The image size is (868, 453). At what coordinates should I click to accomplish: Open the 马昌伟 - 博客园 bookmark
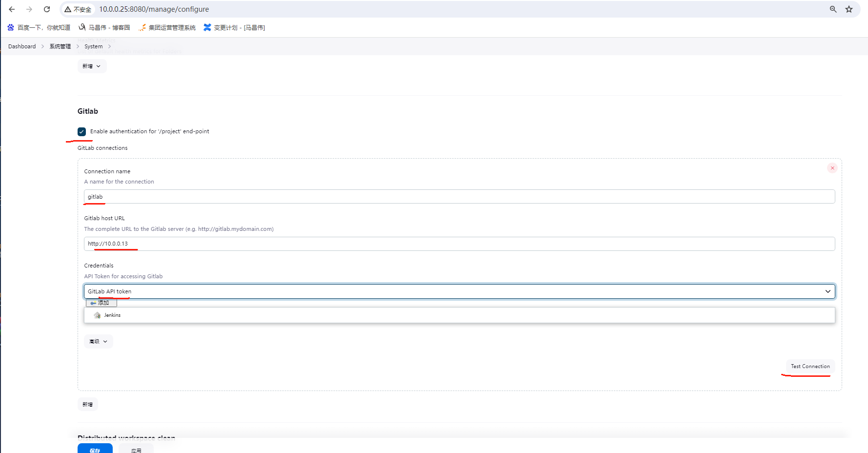tap(104, 28)
